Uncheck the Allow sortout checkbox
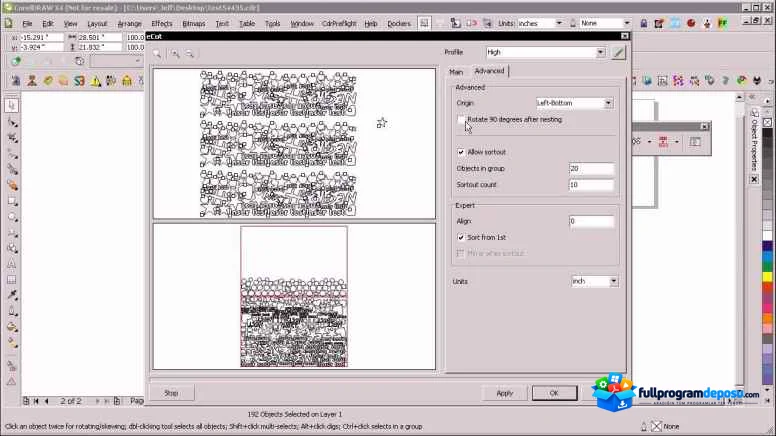 coord(461,152)
